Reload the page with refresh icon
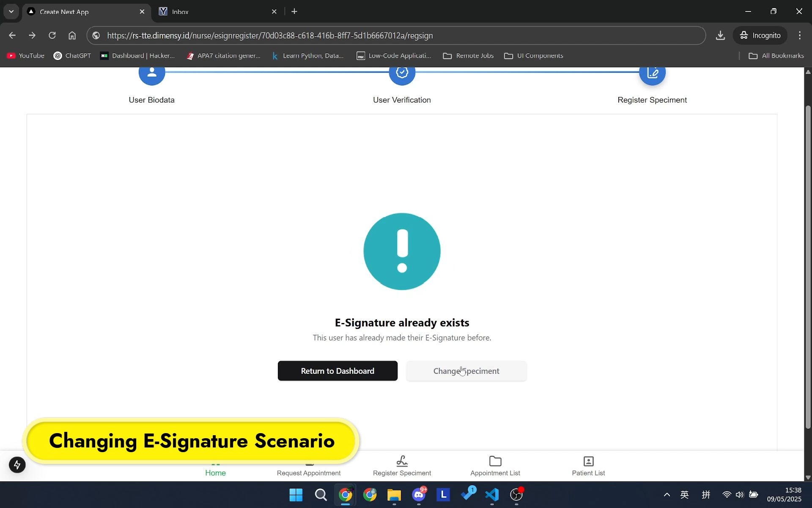The height and width of the screenshot is (508, 812). [x=52, y=36]
